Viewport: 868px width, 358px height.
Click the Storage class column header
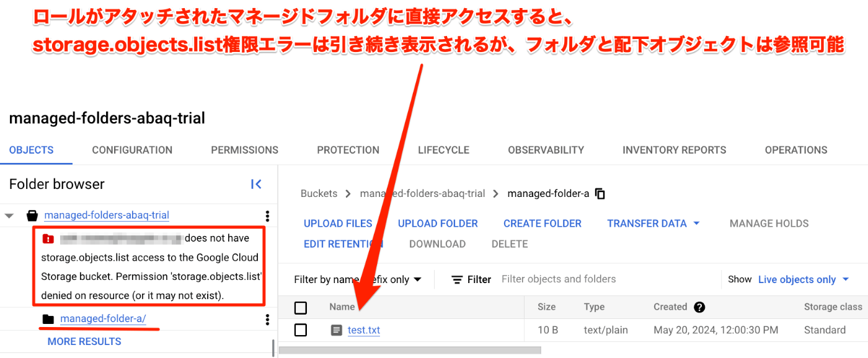coord(833,307)
